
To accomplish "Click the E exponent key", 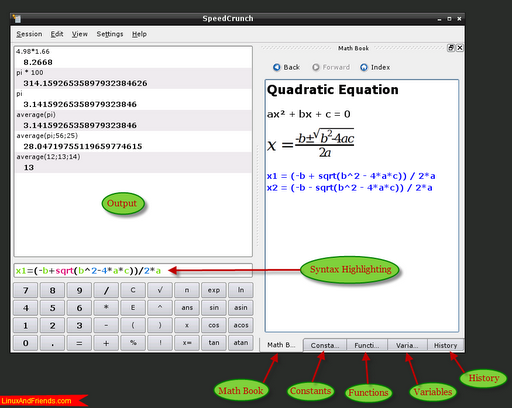I will 133,308.
